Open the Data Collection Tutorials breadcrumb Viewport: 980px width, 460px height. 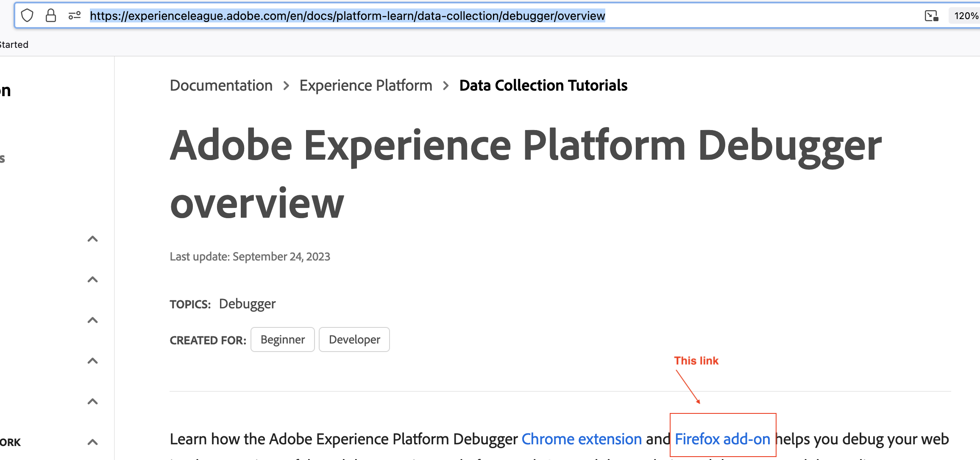543,86
